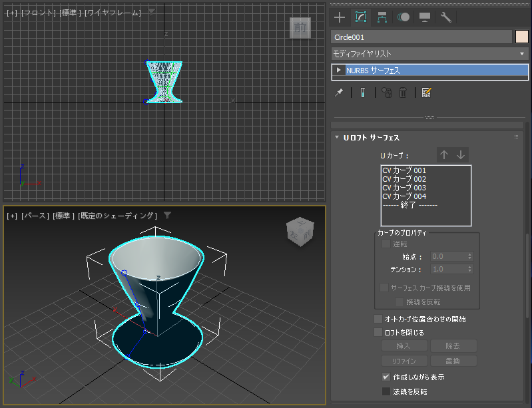This screenshot has height=408, width=532.
Task: Click rollout grip dots of U Loft Surface
Action: 516,137
